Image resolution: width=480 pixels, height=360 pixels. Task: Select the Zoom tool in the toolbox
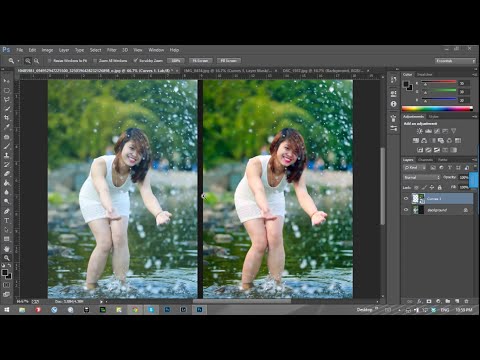coord(6,258)
